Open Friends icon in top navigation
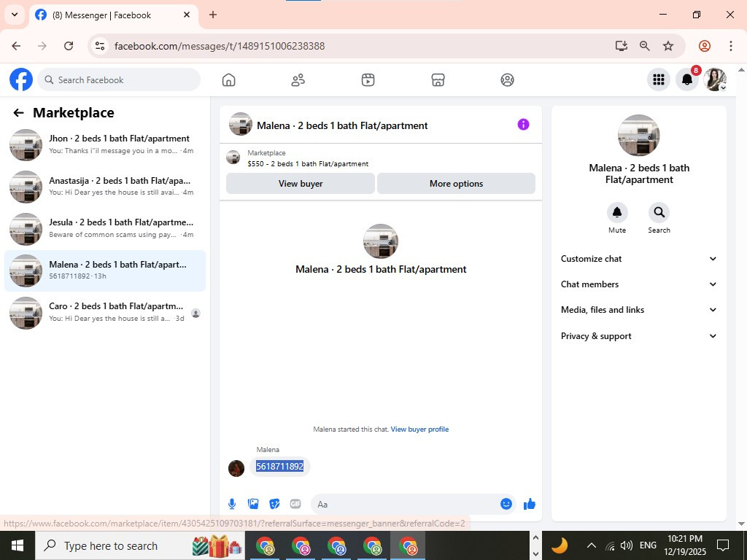The height and width of the screenshot is (560, 747). [x=298, y=80]
